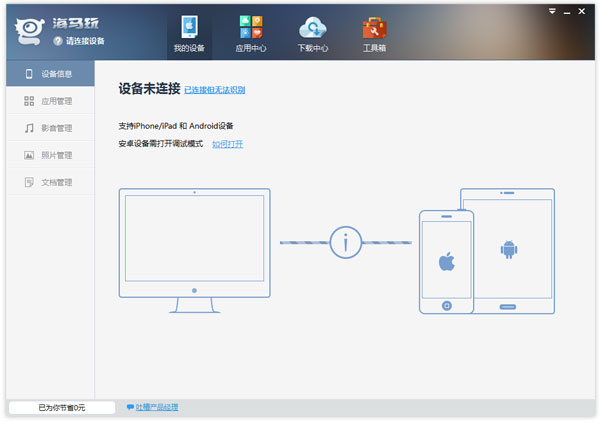
Task: Select 设备信息 in the sidebar
Action: pyautogui.click(x=50, y=73)
